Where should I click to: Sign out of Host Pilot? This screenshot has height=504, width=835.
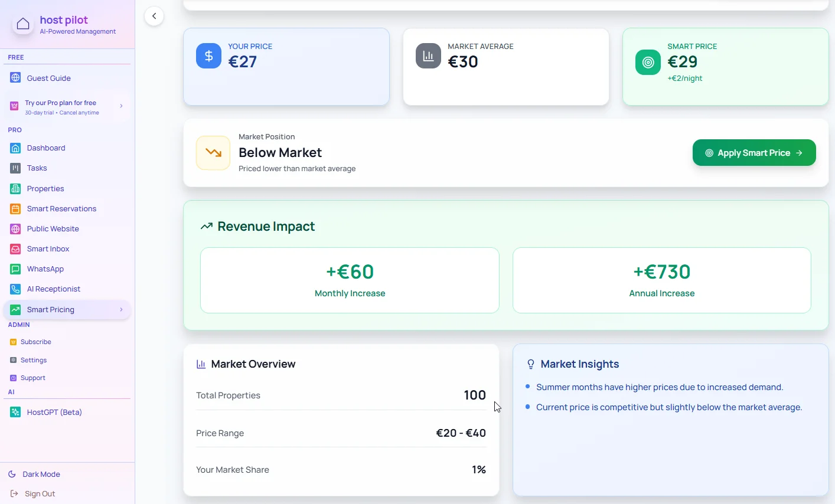coord(39,493)
